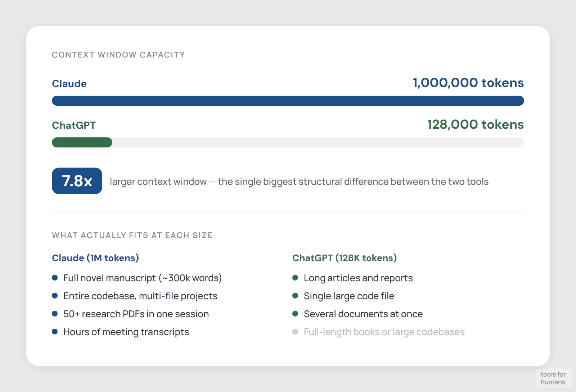Select the '7.8x' blue badge

pyautogui.click(x=77, y=181)
